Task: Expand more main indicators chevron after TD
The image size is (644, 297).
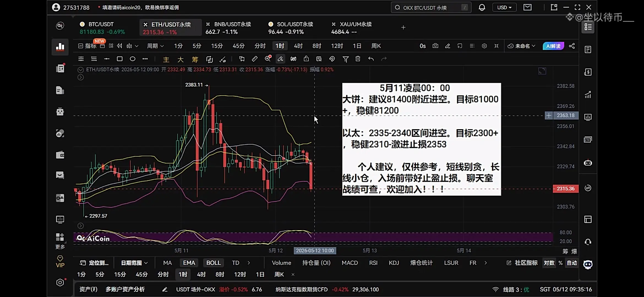Action: [x=249, y=263]
